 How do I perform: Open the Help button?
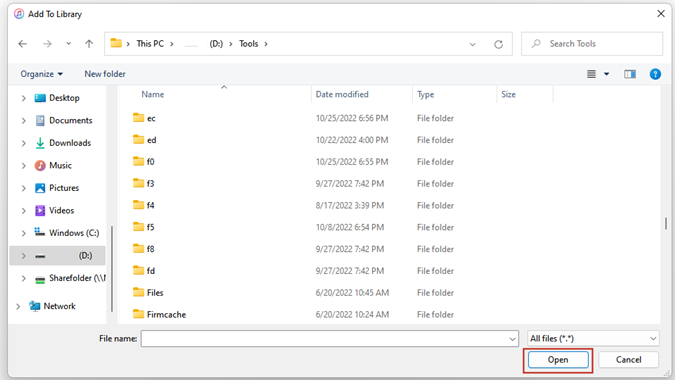[x=655, y=74]
